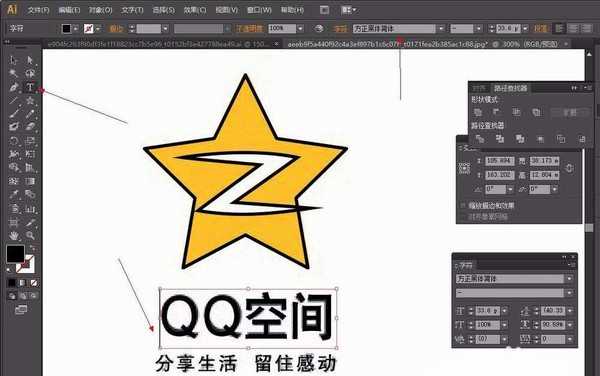Viewport: 600px width, 376px height.
Task: Open the opacity 100% dropdown
Action: coord(300,29)
